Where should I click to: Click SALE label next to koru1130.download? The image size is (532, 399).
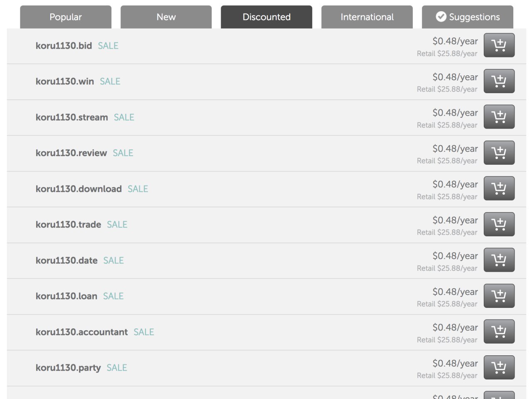coord(138,189)
